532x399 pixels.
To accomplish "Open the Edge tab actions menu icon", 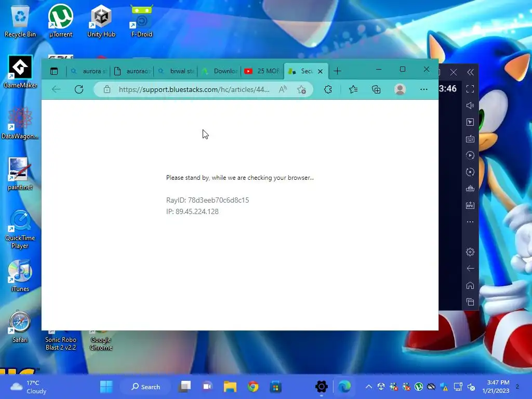I will point(54,71).
